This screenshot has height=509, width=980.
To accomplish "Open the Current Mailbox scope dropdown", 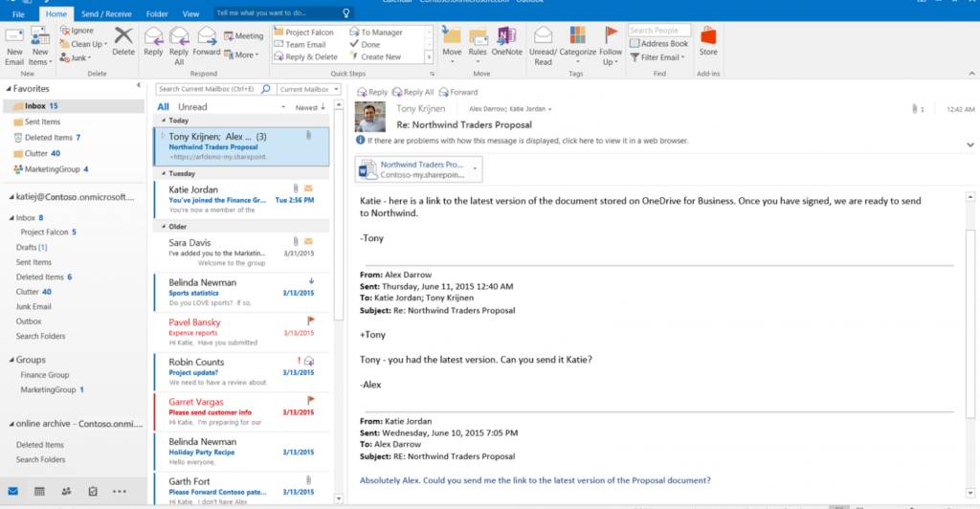I will coord(304,89).
